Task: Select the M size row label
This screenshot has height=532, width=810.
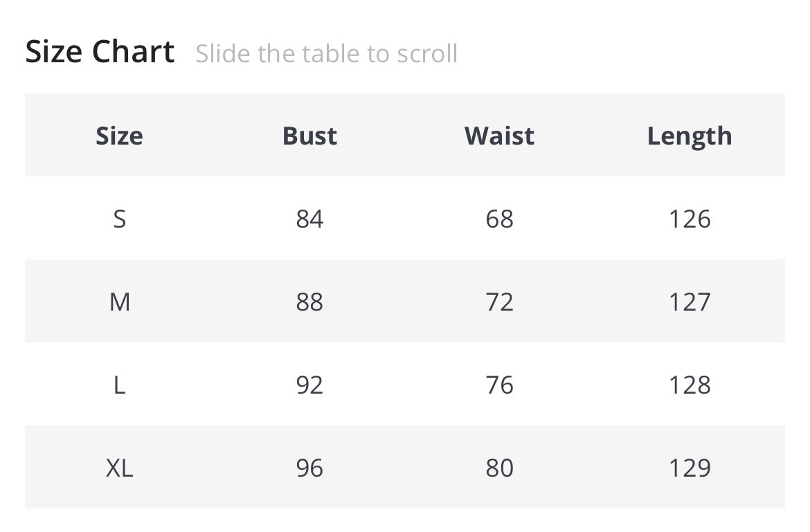Action: point(119,302)
